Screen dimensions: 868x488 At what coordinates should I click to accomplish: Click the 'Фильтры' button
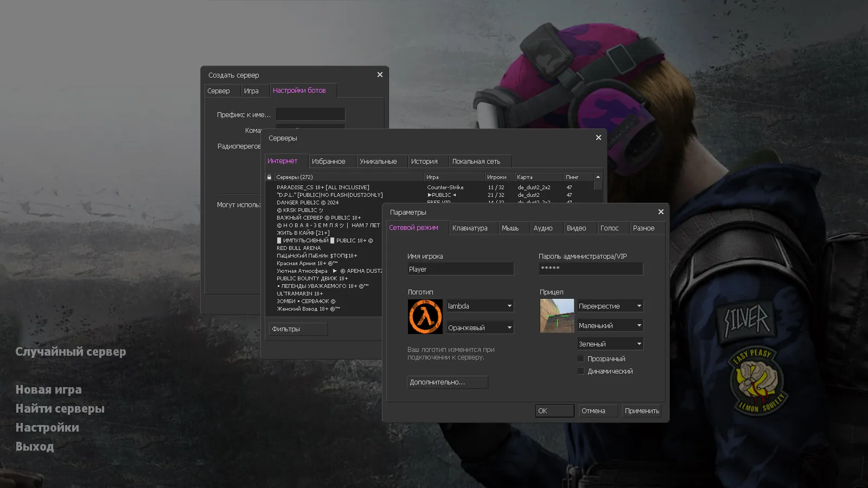(x=297, y=329)
